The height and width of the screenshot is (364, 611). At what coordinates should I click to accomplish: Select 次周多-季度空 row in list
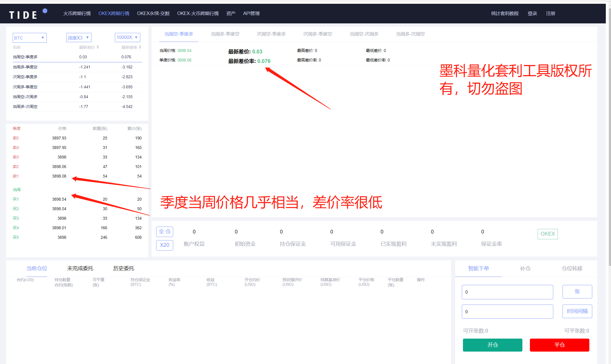tap(77, 87)
